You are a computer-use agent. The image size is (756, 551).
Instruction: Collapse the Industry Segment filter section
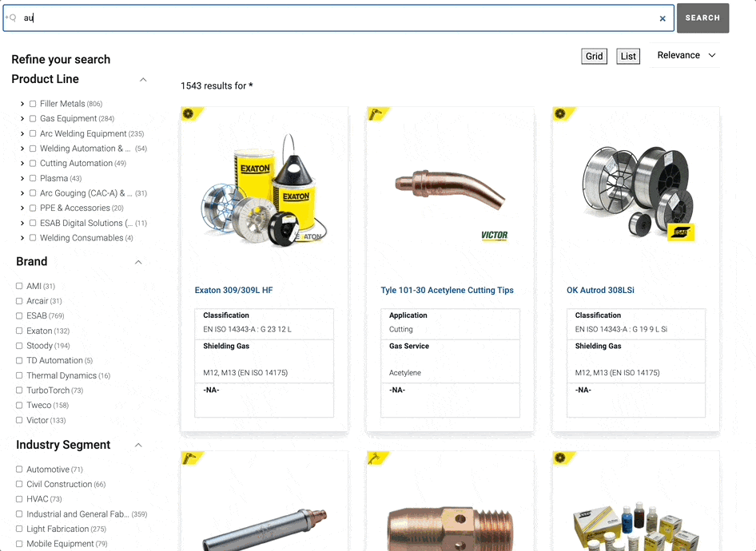(x=138, y=446)
